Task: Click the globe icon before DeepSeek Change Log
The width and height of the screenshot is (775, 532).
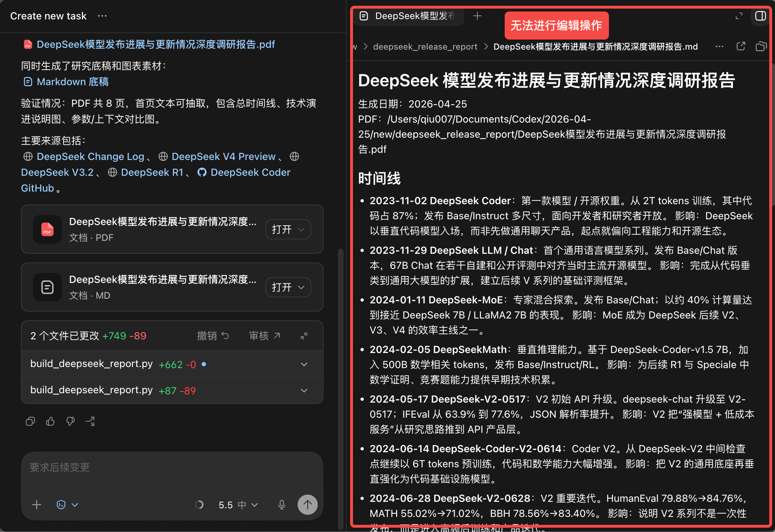Action: 28,157
